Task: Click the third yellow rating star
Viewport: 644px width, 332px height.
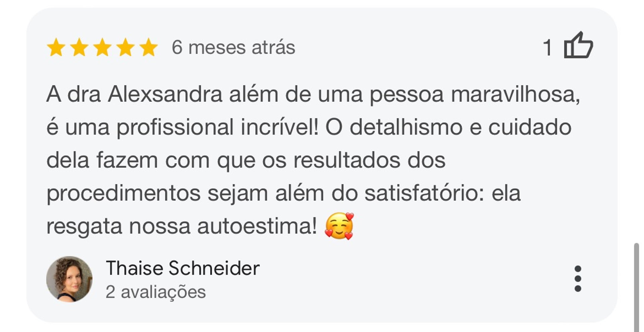Action: (102, 47)
